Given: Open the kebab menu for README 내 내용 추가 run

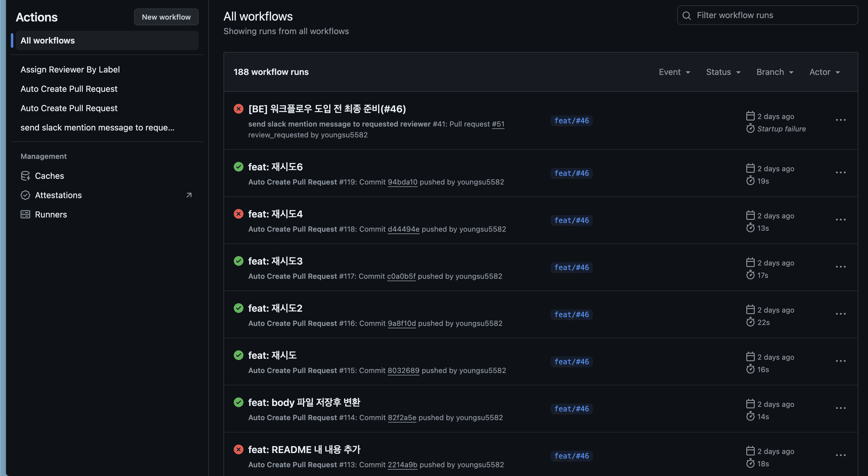Looking at the screenshot, I should click(x=841, y=455).
